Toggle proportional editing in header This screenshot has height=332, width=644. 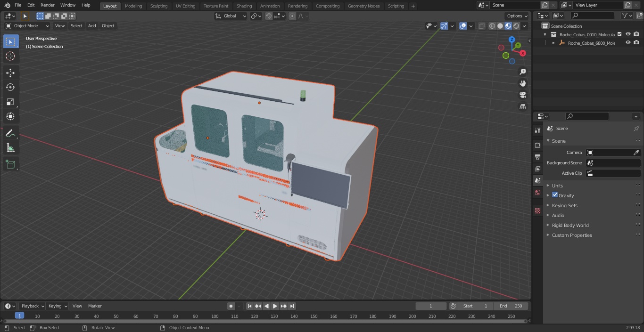(292, 16)
